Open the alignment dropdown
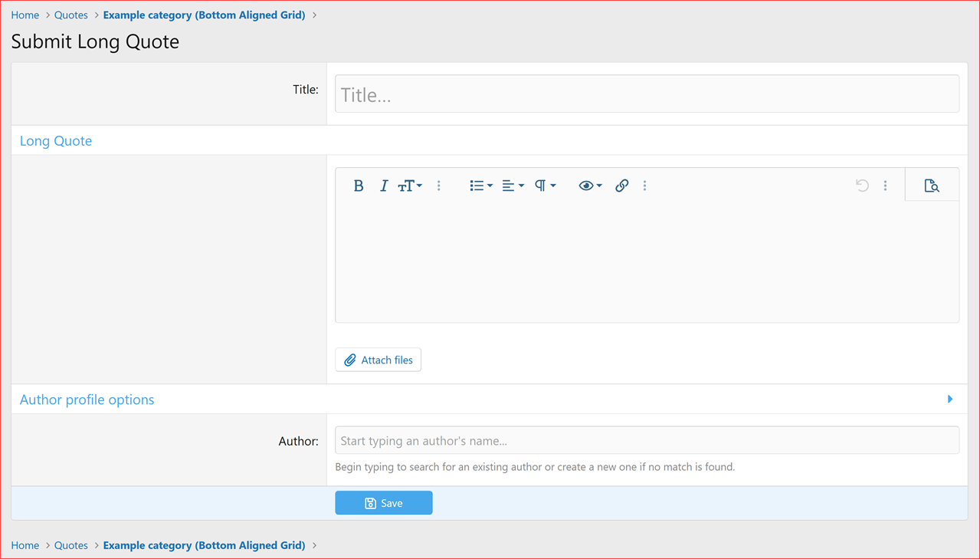 [512, 185]
